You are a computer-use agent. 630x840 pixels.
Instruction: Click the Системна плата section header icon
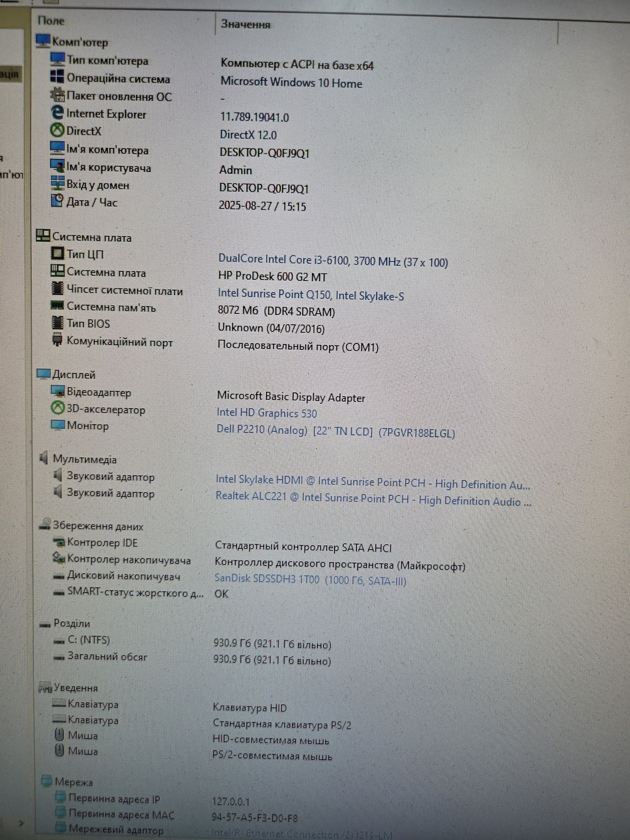click(x=43, y=236)
